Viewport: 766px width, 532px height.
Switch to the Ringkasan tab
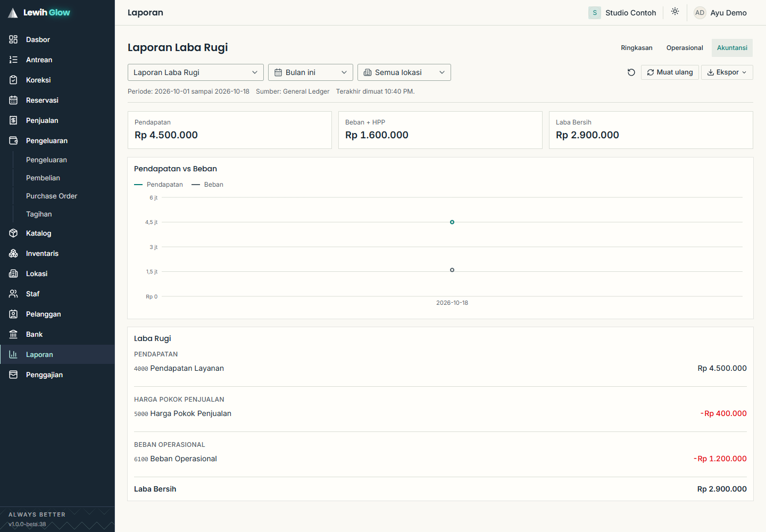[637, 48]
